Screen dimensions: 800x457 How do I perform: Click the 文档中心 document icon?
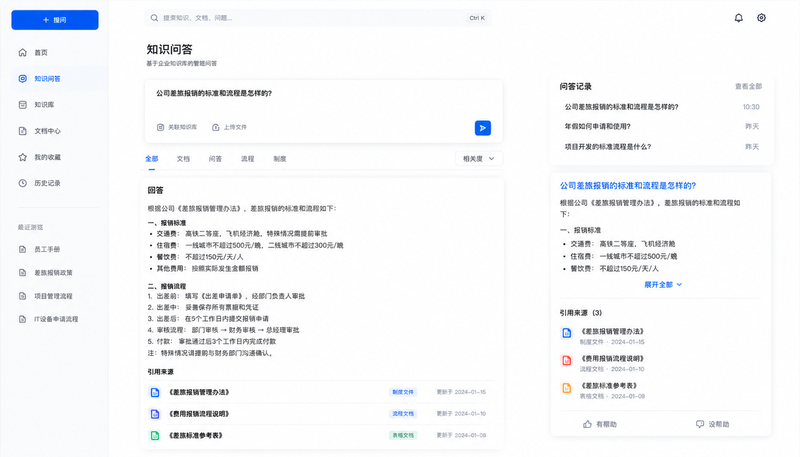click(x=22, y=131)
